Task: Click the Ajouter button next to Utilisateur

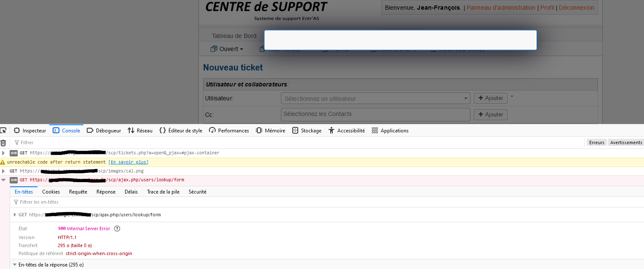Action: (x=490, y=98)
